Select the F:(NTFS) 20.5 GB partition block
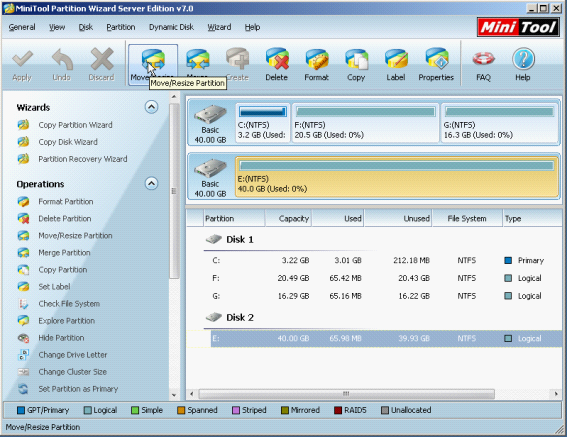This screenshot has width=567, height=437. click(x=365, y=123)
